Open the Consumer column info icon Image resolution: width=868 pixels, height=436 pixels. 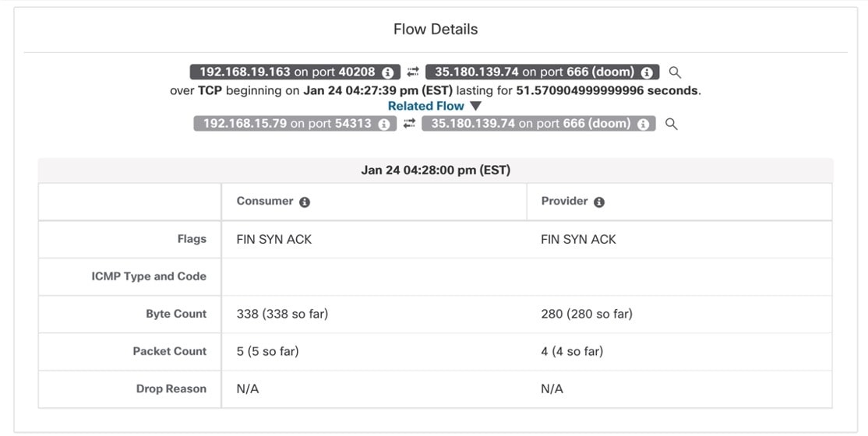(x=305, y=202)
